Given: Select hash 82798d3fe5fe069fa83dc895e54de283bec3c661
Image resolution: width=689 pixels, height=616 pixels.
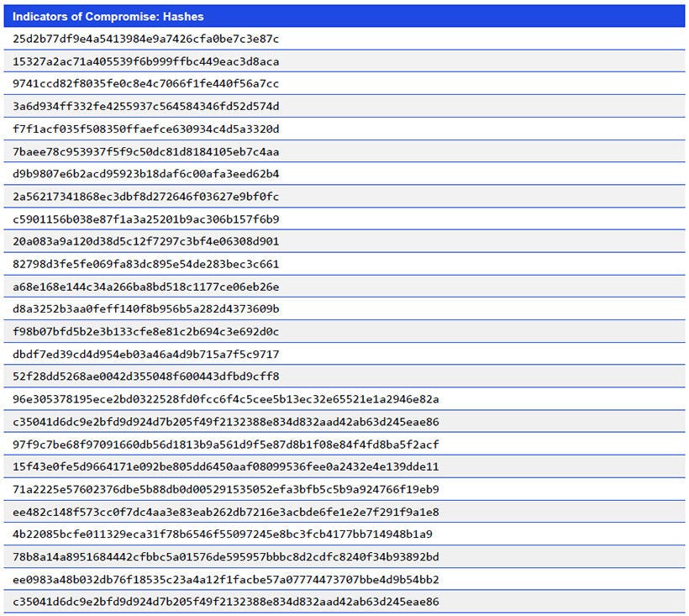Looking at the screenshot, I should point(146,264).
